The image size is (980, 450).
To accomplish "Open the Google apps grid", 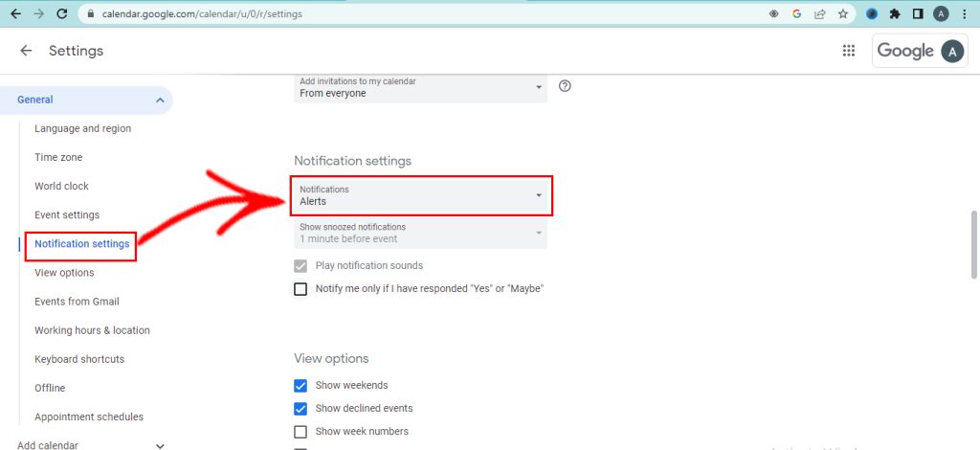I will 848,51.
